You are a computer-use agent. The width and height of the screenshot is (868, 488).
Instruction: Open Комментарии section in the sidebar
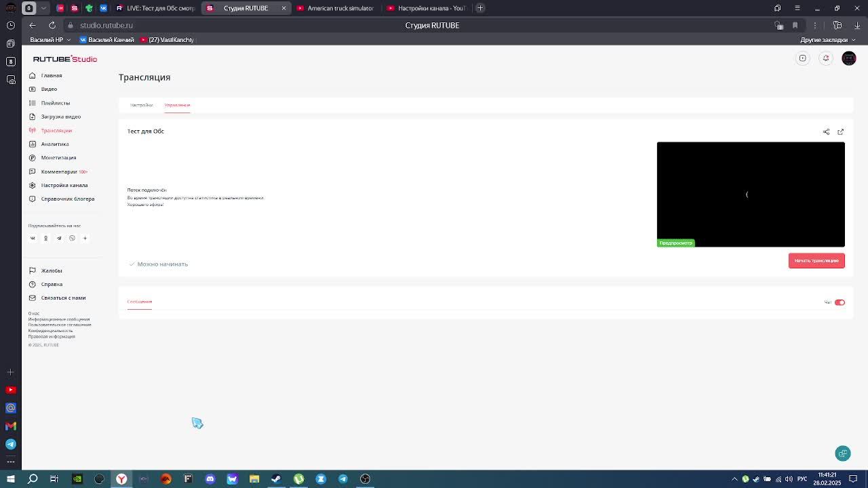[58, 171]
